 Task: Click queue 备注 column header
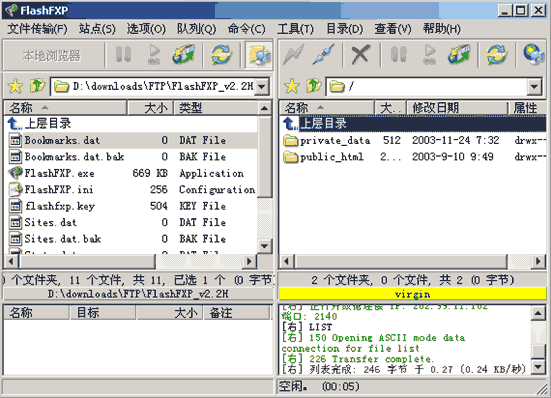pyautogui.click(x=236, y=312)
